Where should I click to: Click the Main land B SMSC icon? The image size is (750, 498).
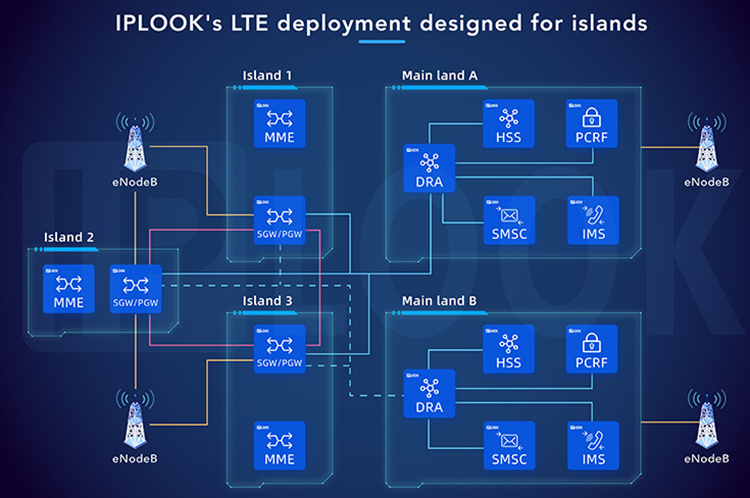(509, 445)
